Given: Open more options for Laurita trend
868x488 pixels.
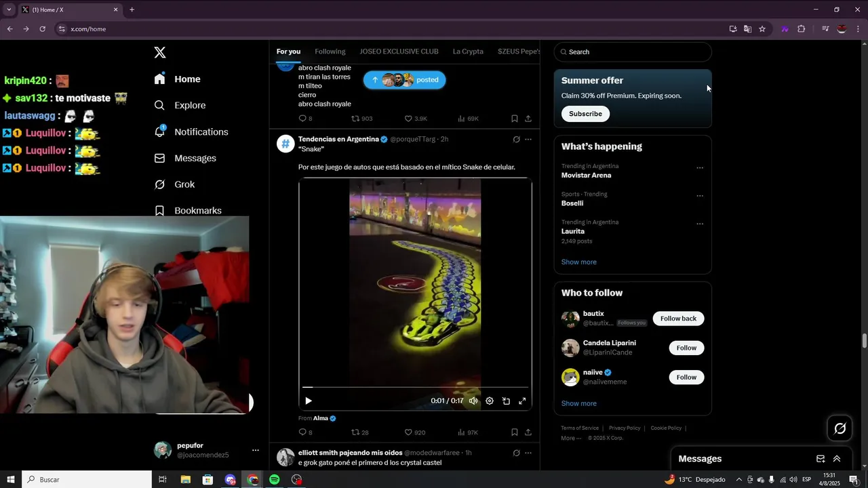Looking at the screenshot, I should [x=700, y=224].
